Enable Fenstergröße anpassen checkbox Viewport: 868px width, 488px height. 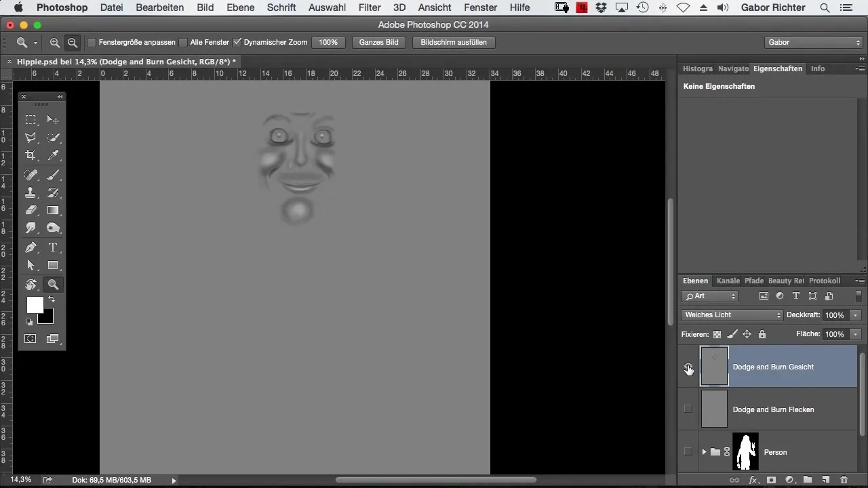92,42
